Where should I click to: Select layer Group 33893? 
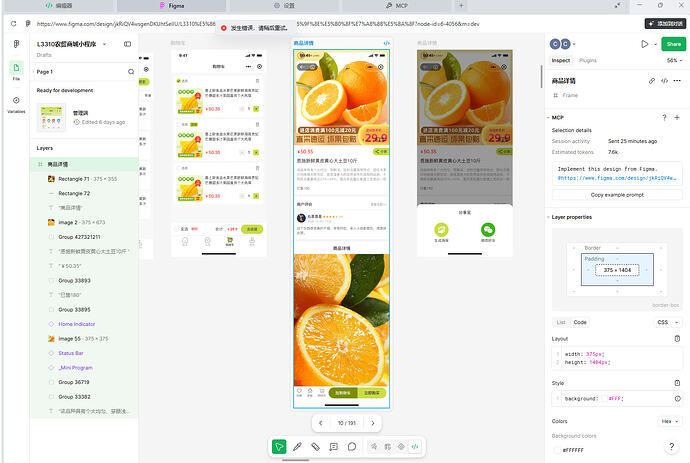pyautogui.click(x=84, y=280)
